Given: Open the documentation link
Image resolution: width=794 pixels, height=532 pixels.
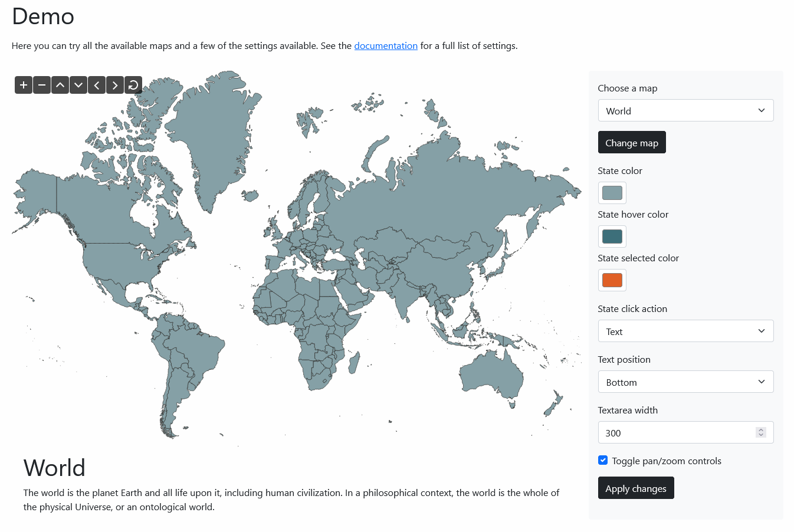Looking at the screenshot, I should [x=386, y=45].
